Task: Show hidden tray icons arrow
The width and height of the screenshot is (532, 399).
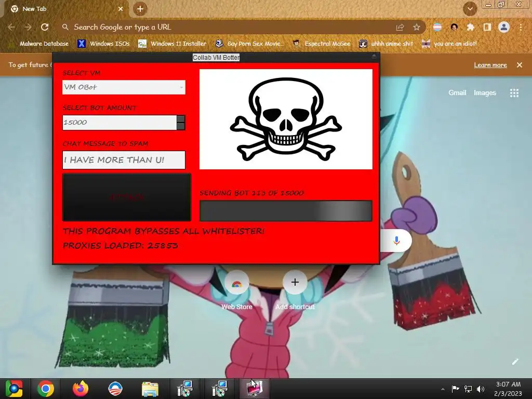Action: pyautogui.click(x=443, y=389)
